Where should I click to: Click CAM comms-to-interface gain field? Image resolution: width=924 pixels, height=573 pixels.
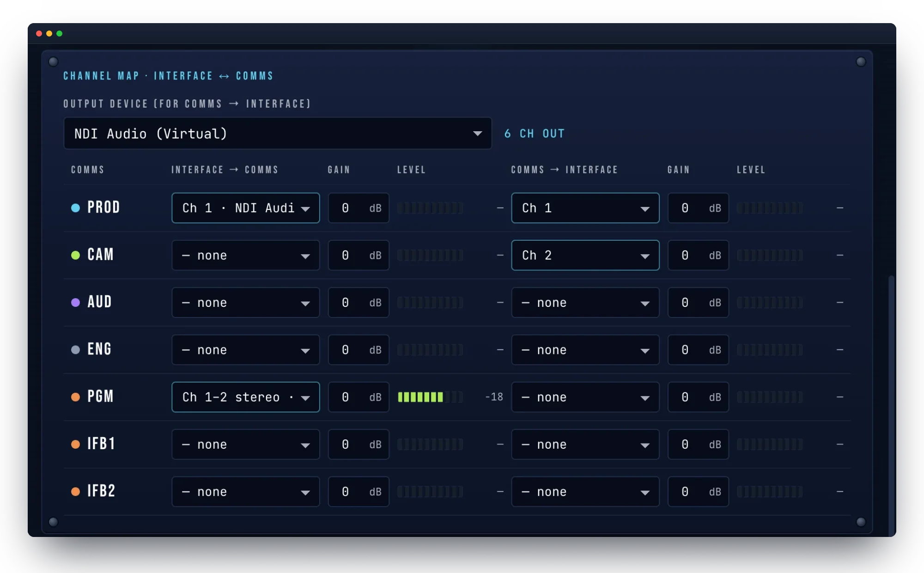pyautogui.click(x=698, y=255)
